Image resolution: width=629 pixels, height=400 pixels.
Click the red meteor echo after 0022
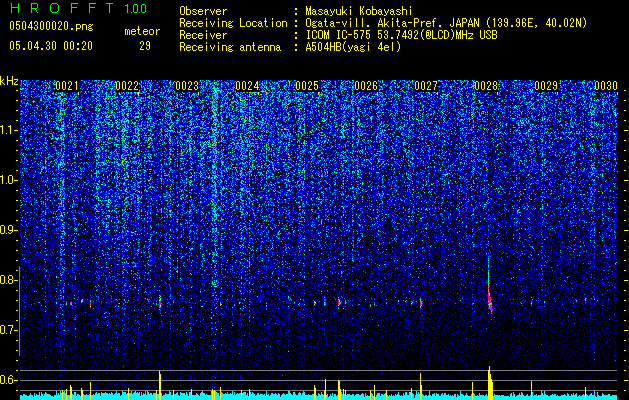pyautogui.click(x=160, y=302)
